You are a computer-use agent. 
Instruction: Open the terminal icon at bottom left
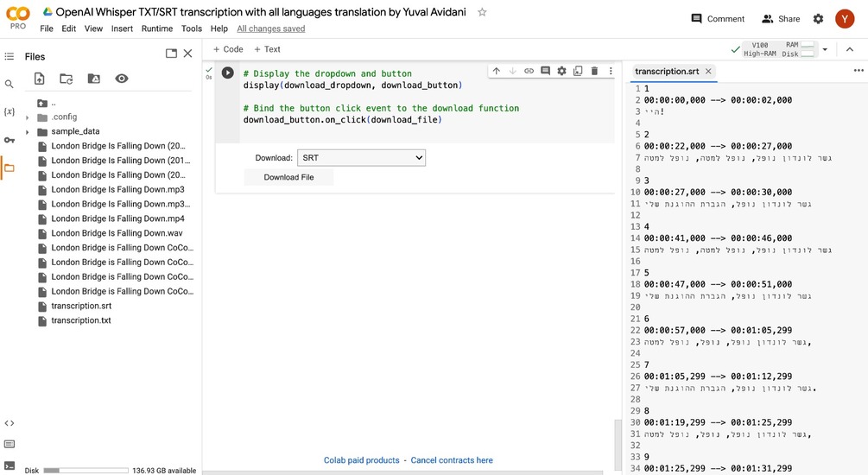[9, 465]
